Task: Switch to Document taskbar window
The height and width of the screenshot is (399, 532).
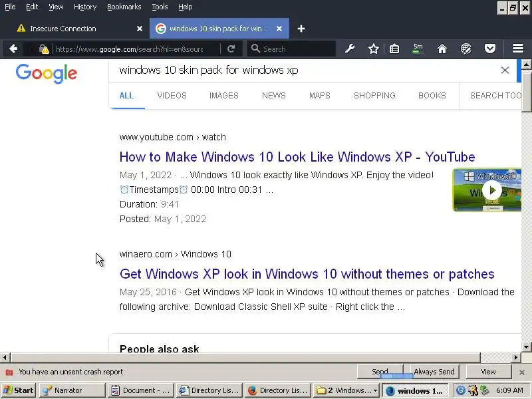Action: click(140, 390)
